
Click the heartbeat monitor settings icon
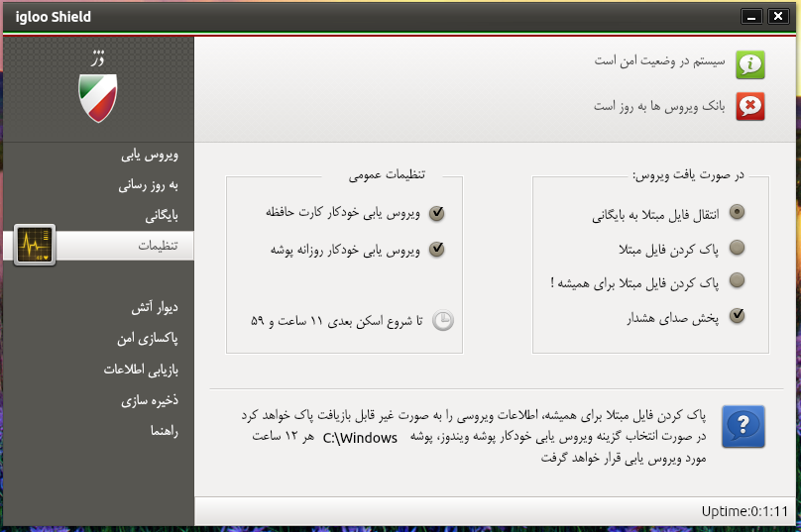point(35,245)
